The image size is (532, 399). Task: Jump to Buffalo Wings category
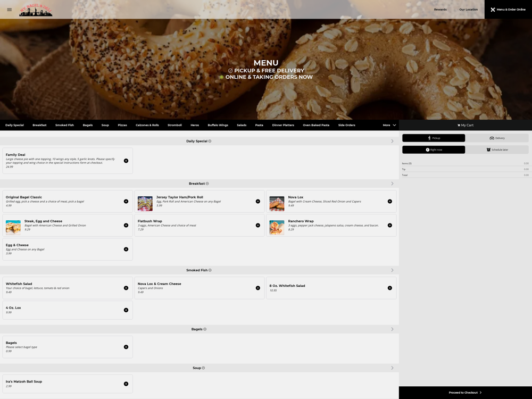[218, 125]
